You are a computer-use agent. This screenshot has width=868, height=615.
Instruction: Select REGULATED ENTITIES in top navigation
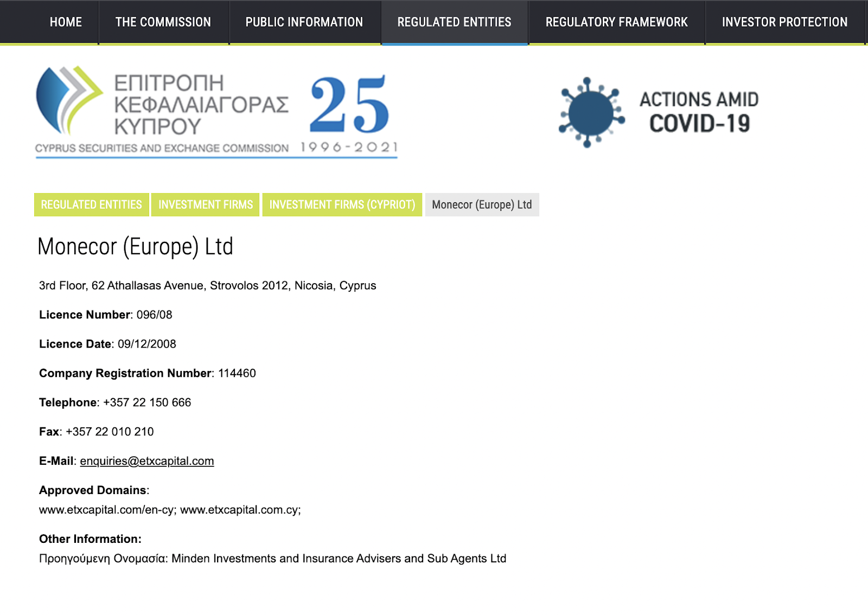point(455,22)
